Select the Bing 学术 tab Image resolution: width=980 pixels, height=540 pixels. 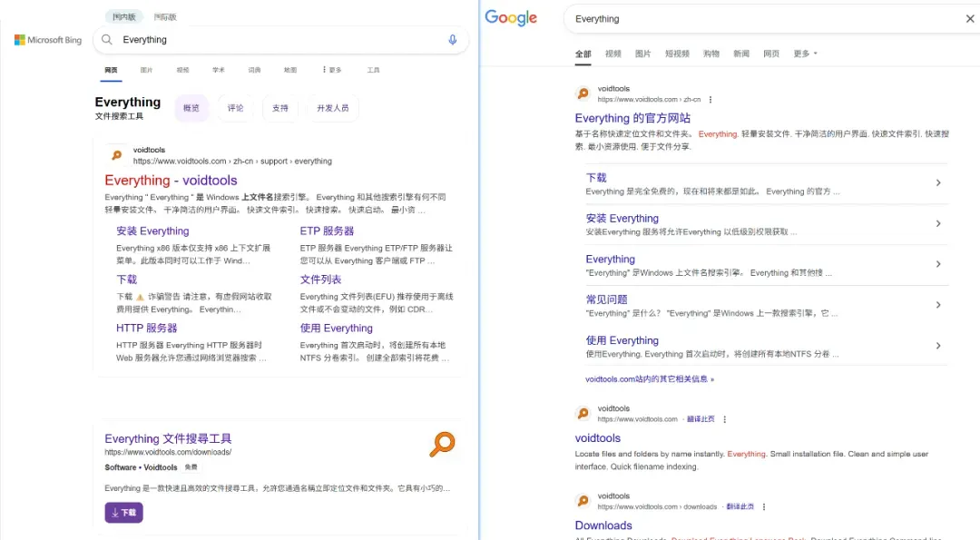click(x=218, y=70)
